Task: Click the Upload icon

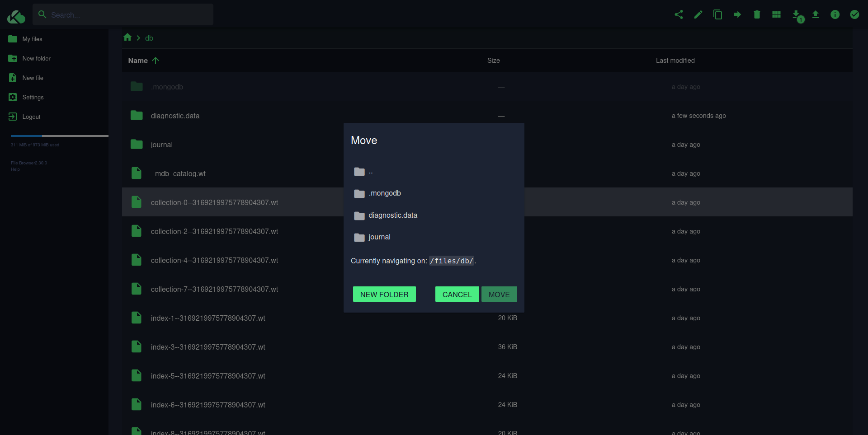Action: (x=816, y=14)
